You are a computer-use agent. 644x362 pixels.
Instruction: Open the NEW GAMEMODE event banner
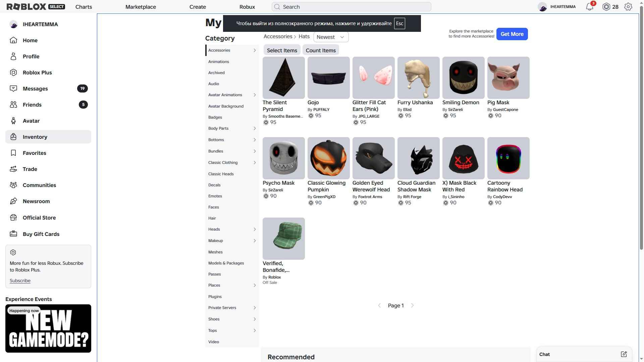click(x=48, y=328)
